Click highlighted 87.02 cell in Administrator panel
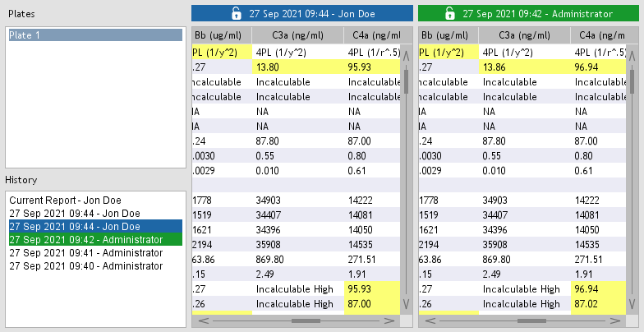644x332 pixels. 598,304
